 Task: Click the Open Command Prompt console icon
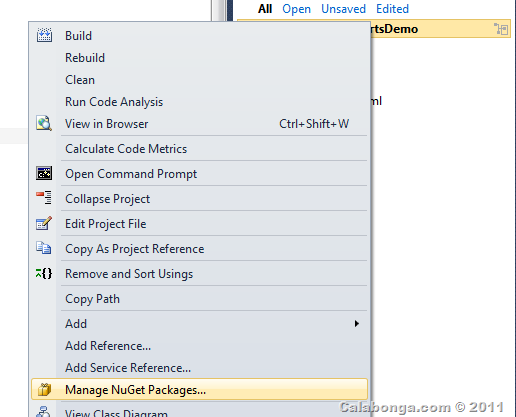point(44,173)
